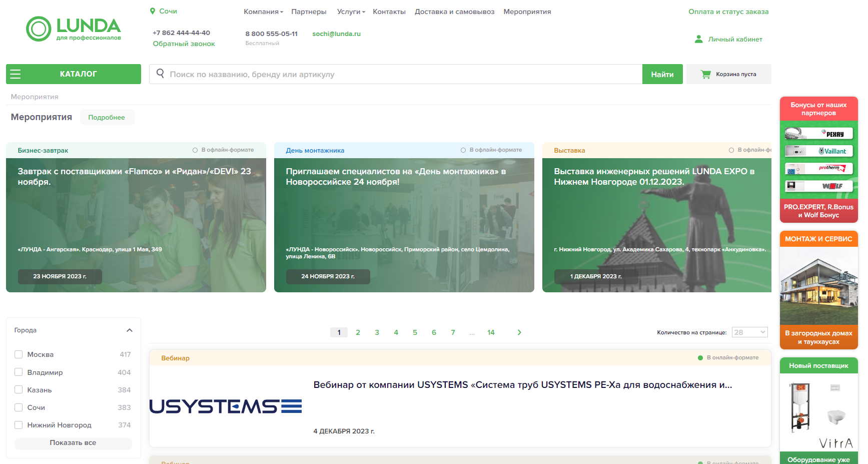The height and width of the screenshot is (464, 868).
Task: Open Контакты menu item
Action: 389,12
